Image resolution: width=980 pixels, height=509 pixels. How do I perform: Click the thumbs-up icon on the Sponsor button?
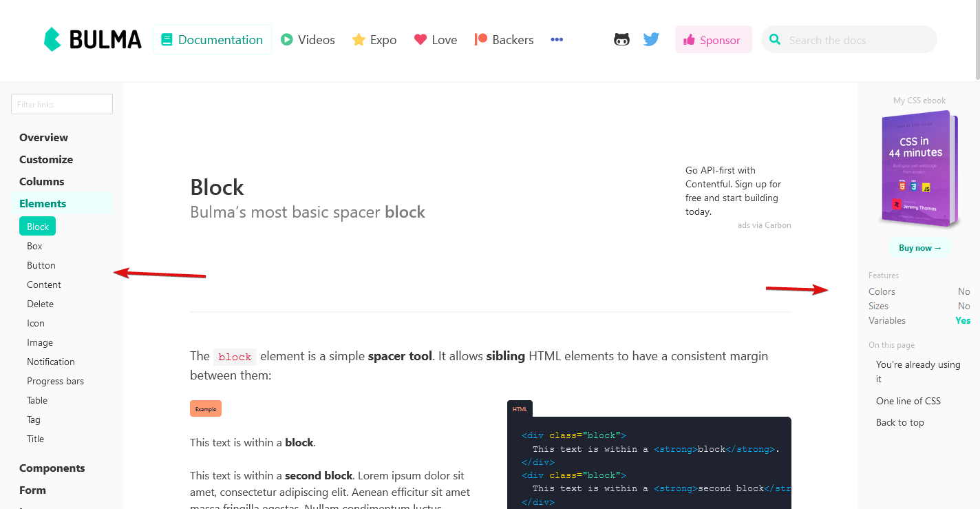[x=691, y=39]
